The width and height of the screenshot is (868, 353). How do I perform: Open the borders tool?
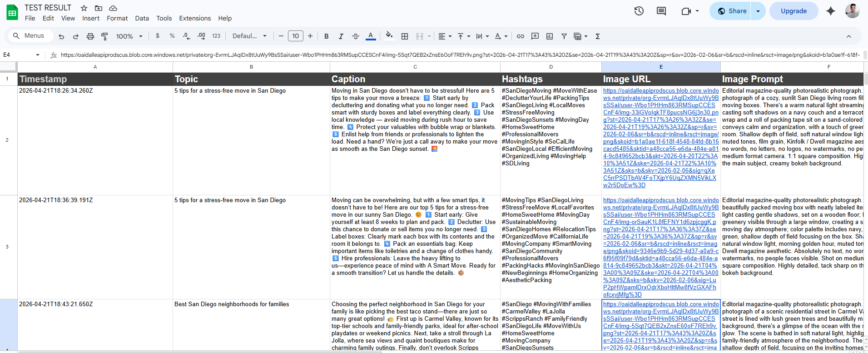(x=405, y=36)
